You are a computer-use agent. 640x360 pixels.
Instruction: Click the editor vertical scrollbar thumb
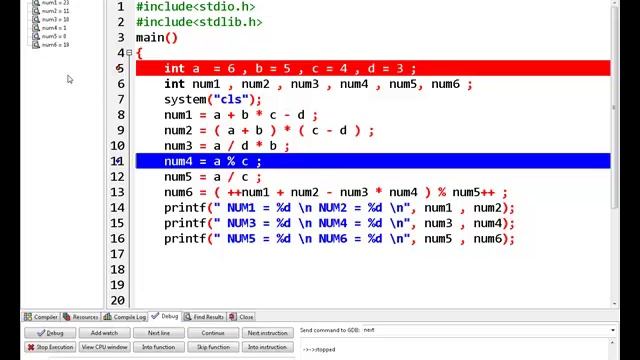pyautogui.click(x=614, y=107)
